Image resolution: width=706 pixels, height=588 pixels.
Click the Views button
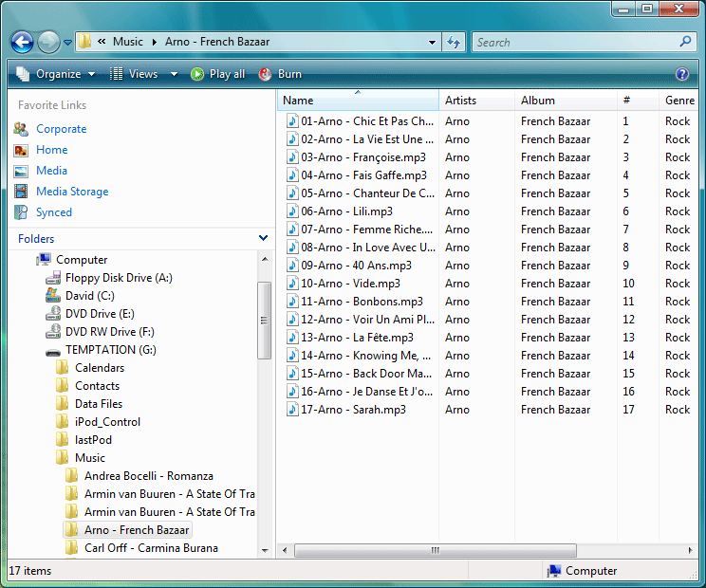pyautogui.click(x=134, y=74)
